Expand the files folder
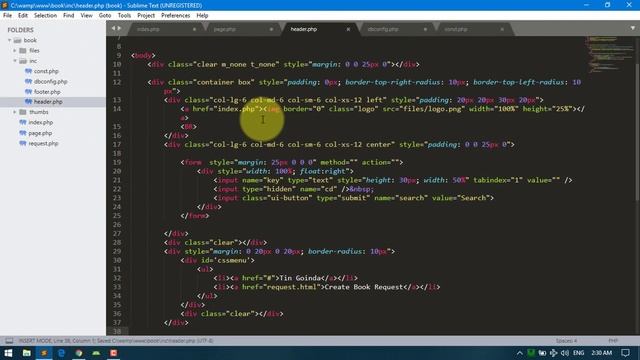 click(15, 51)
